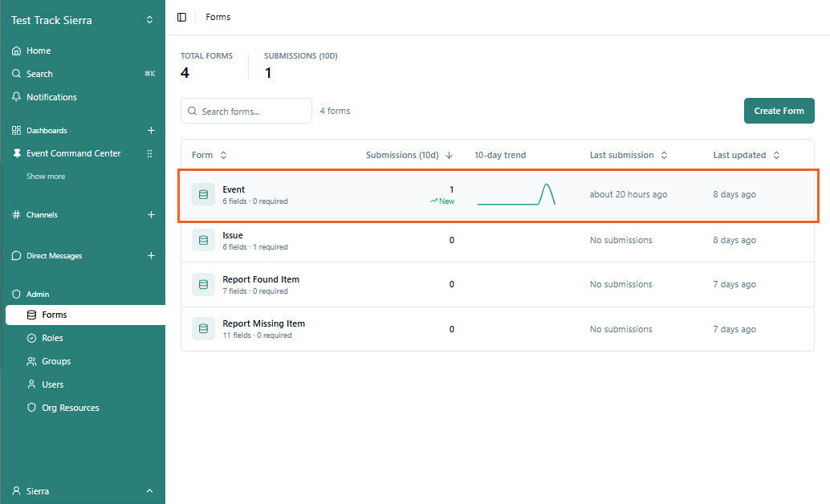The height and width of the screenshot is (504, 830).
Task: Click the Search forms input field
Action: (x=246, y=112)
